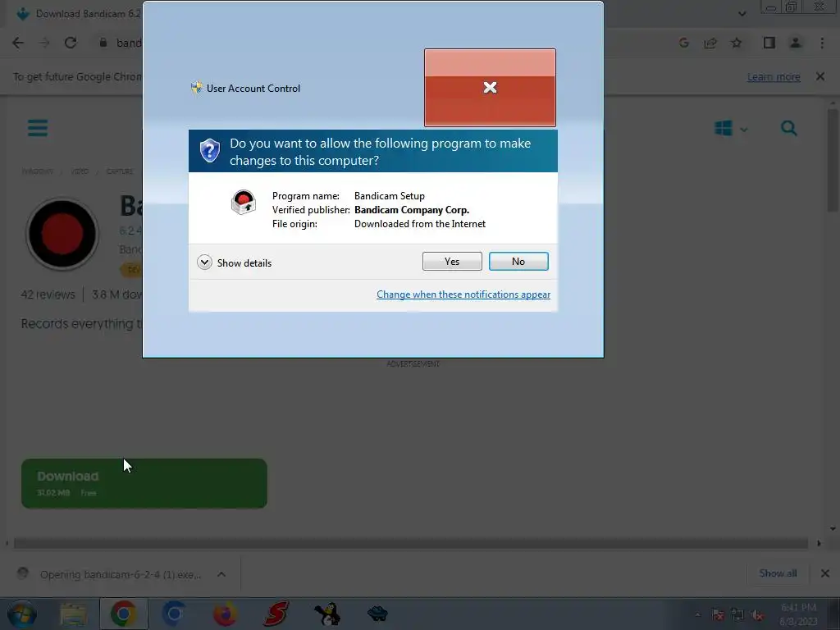Open Chrome profile avatar
Viewport: 840px width, 630px height.
796,43
